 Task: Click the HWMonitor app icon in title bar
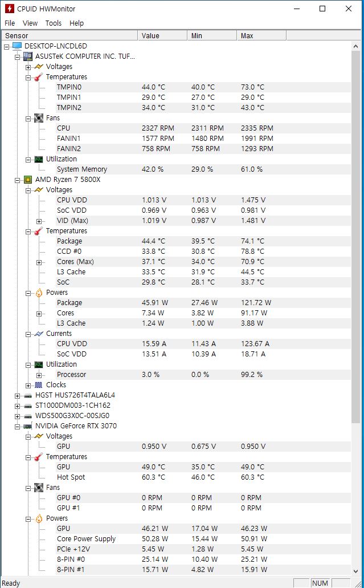tap(9, 8)
